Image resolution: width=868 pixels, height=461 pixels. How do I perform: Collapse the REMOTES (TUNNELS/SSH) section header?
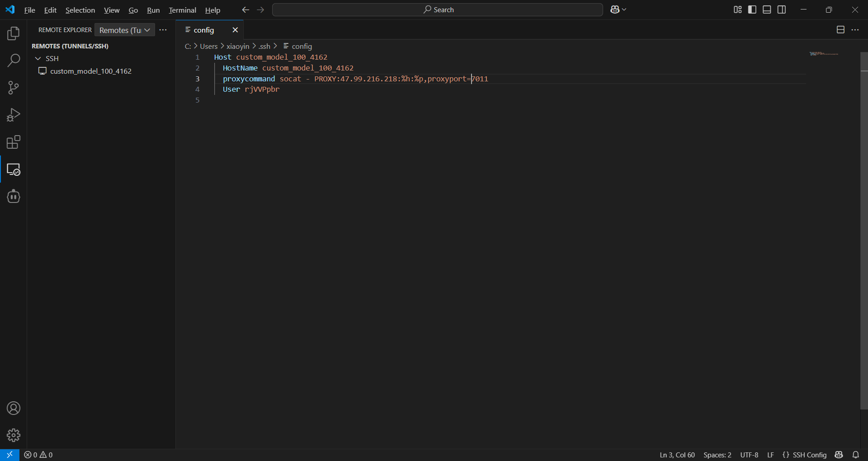click(x=70, y=46)
